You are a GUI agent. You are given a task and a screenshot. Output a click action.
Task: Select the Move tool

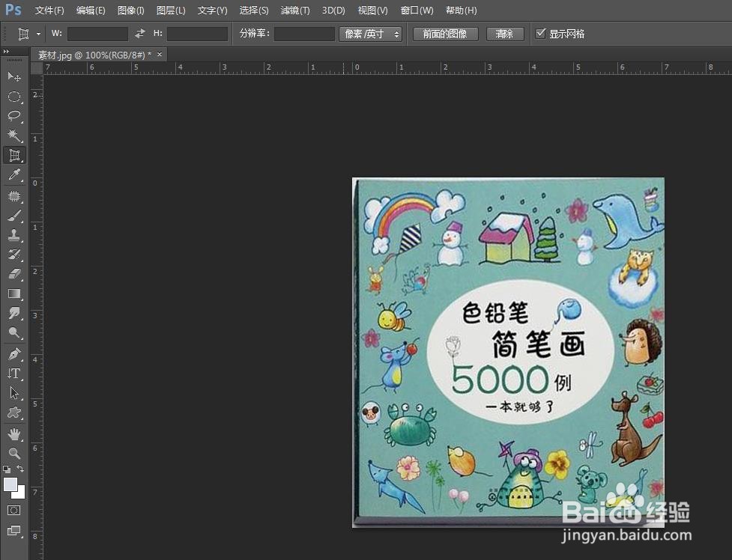click(x=13, y=76)
